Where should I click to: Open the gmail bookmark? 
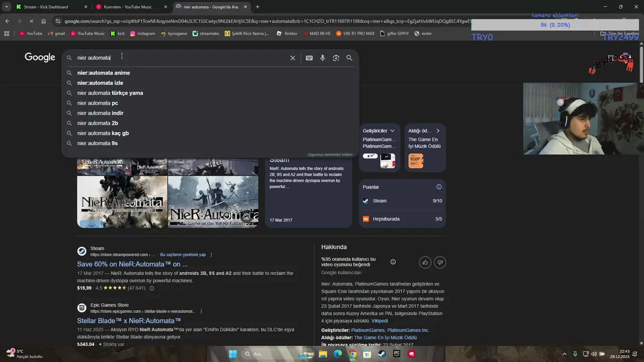pos(56,34)
